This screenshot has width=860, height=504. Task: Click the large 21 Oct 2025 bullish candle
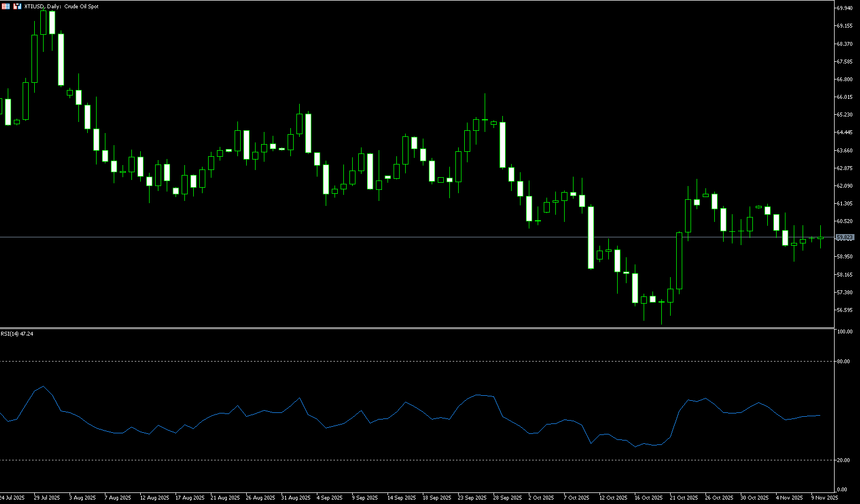click(x=679, y=261)
